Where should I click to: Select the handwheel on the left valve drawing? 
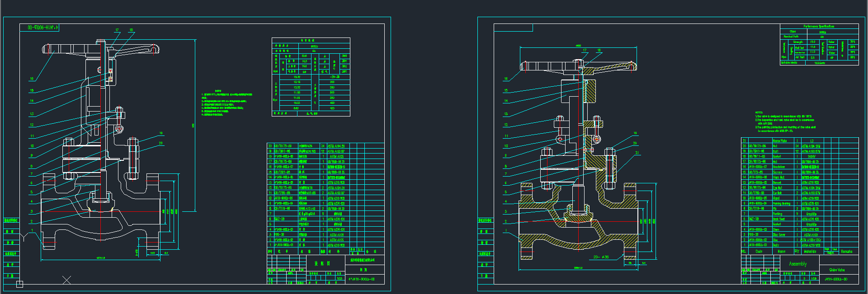(x=100, y=49)
